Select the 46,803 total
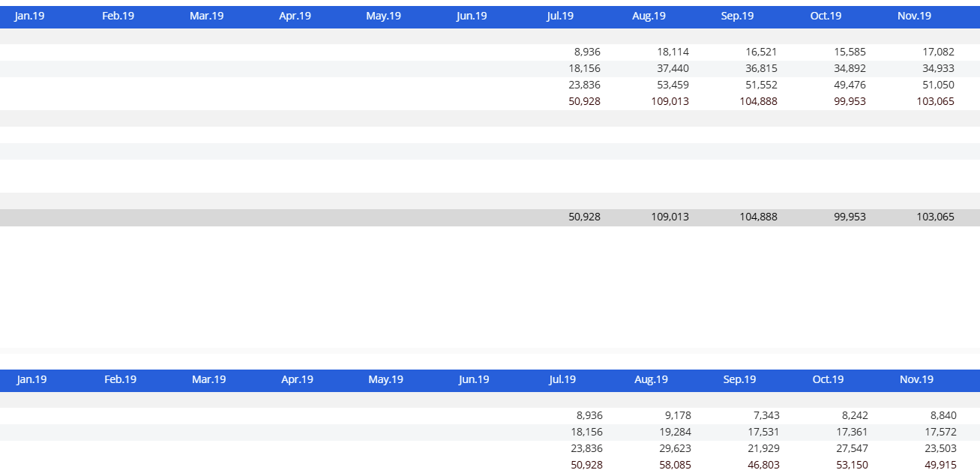980x473 pixels. [763, 465]
